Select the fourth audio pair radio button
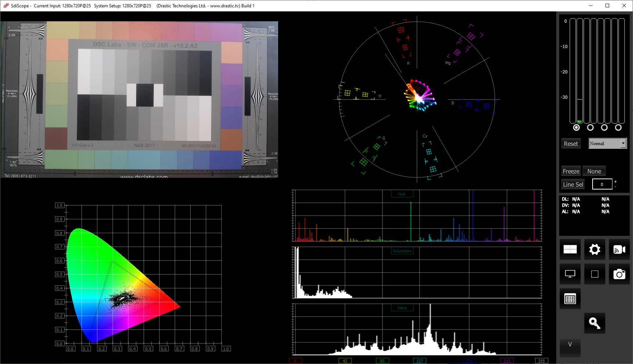Image resolution: width=633 pixels, height=364 pixels. point(618,127)
